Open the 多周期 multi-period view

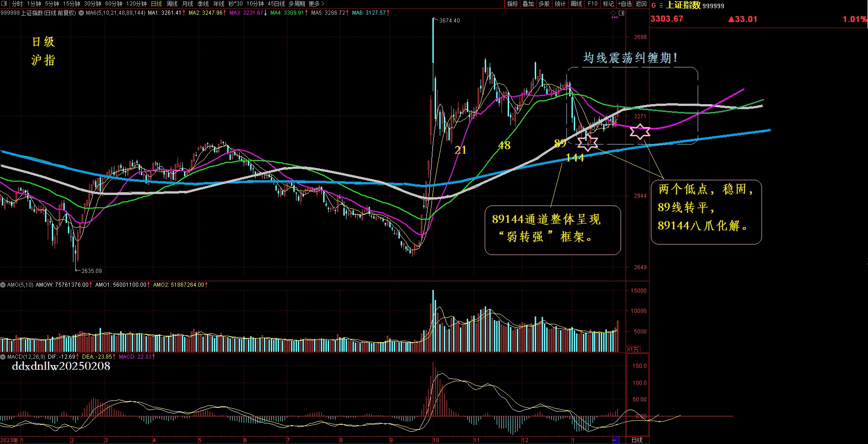pyautogui.click(x=297, y=4)
